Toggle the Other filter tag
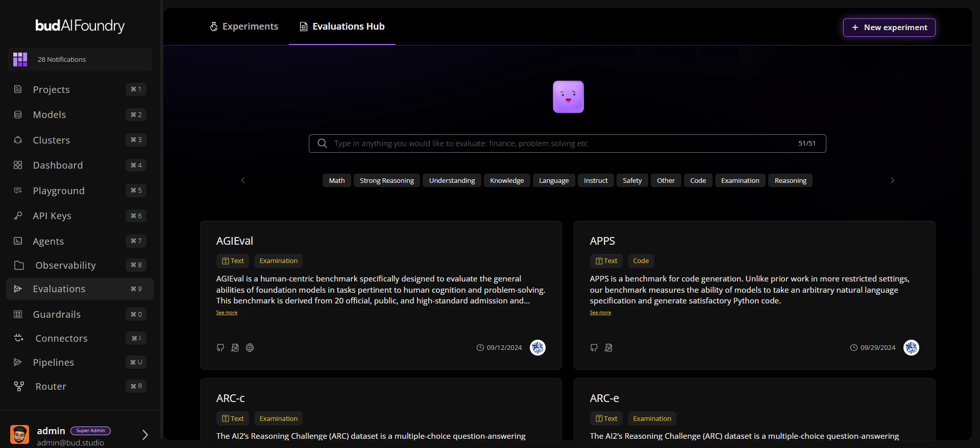This screenshot has height=448, width=980. pyautogui.click(x=666, y=180)
